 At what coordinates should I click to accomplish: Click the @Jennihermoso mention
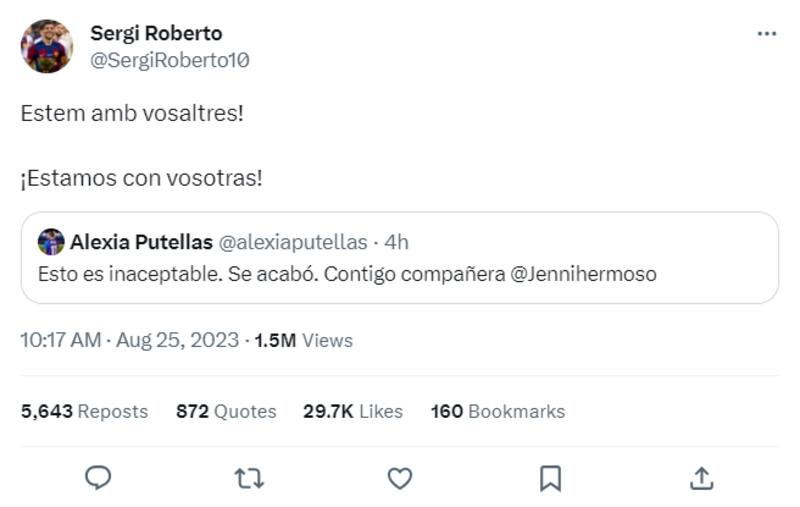[x=584, y=274]
